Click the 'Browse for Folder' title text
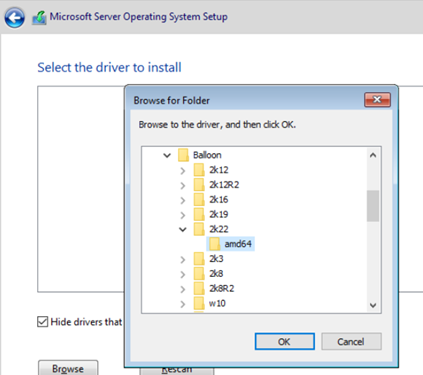The height and width of the screenshot is (375, 423). point(171,100)
